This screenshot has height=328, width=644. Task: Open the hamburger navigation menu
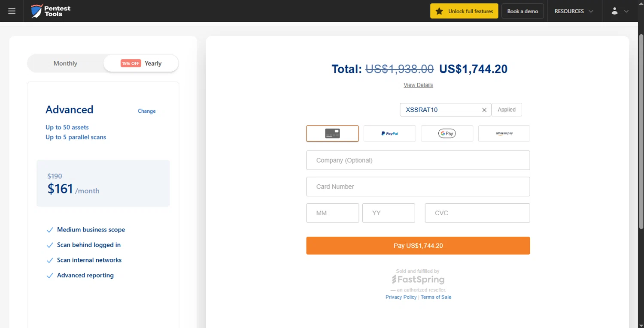point(12,11)
